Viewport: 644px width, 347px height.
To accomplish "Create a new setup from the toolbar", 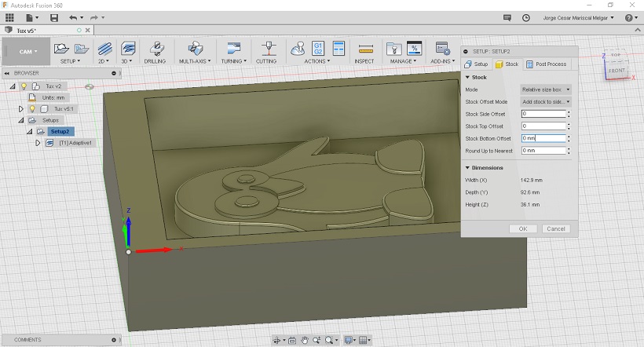I will point(61,49).
